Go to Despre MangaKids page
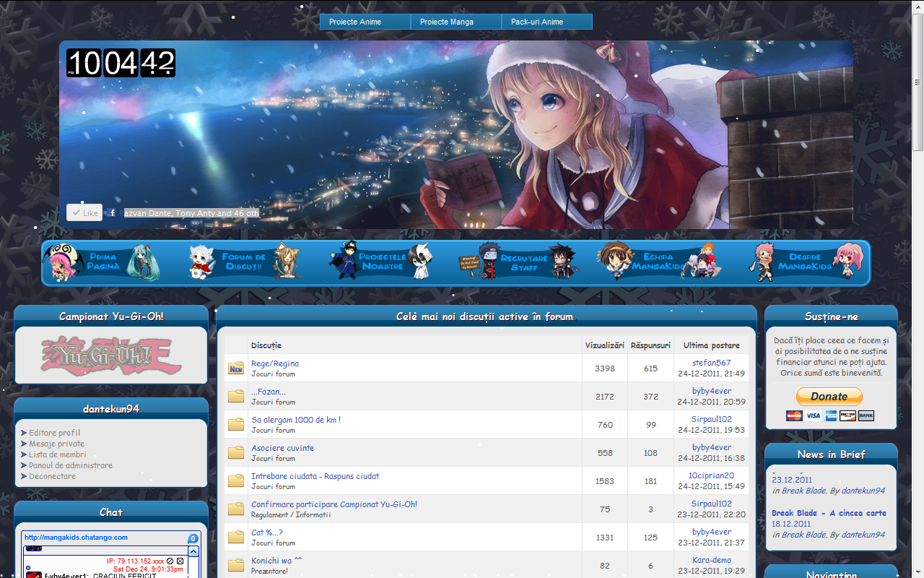 click(x=804, y=262)
